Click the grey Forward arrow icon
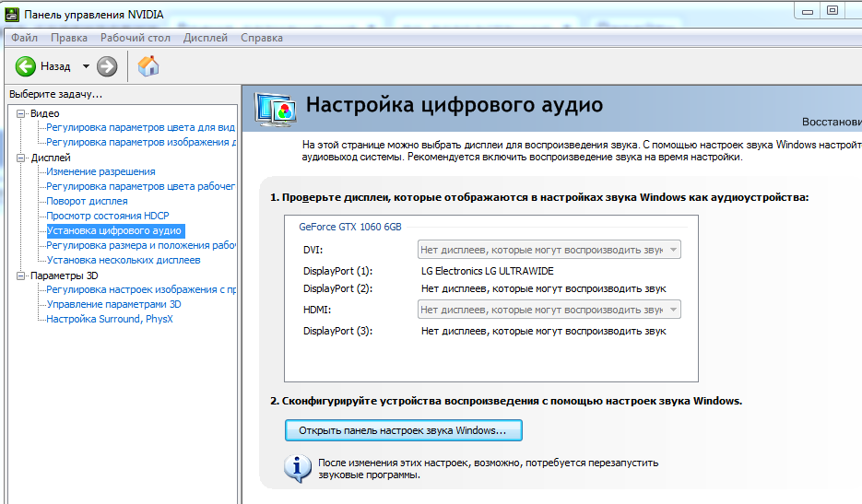The width and height of the screenshot is (862, 504). tap(107, 66)
